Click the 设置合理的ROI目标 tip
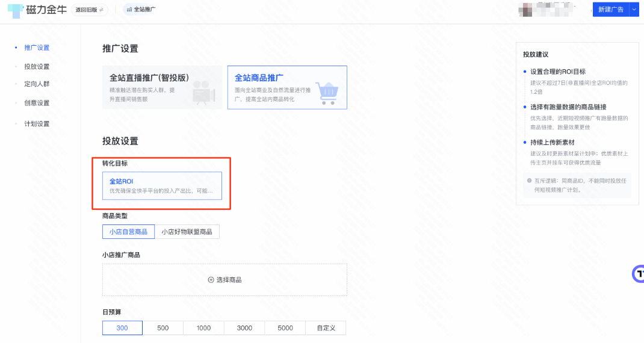Viewport: 644px width, 343px height. 558,72
